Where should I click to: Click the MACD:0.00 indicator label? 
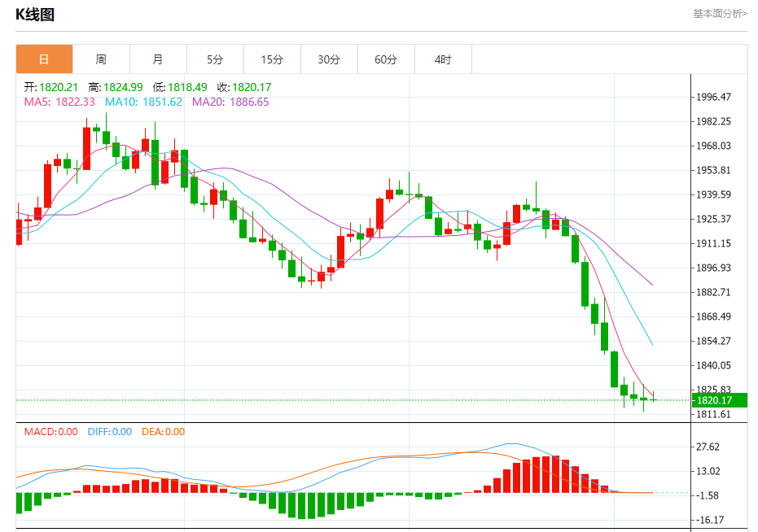(x=50, y=431)
